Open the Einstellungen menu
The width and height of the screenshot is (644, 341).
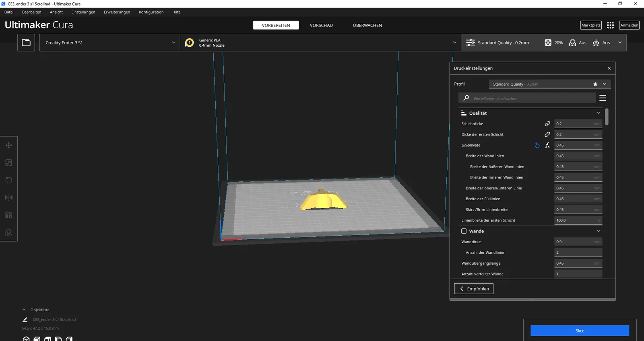click(83, 12)
